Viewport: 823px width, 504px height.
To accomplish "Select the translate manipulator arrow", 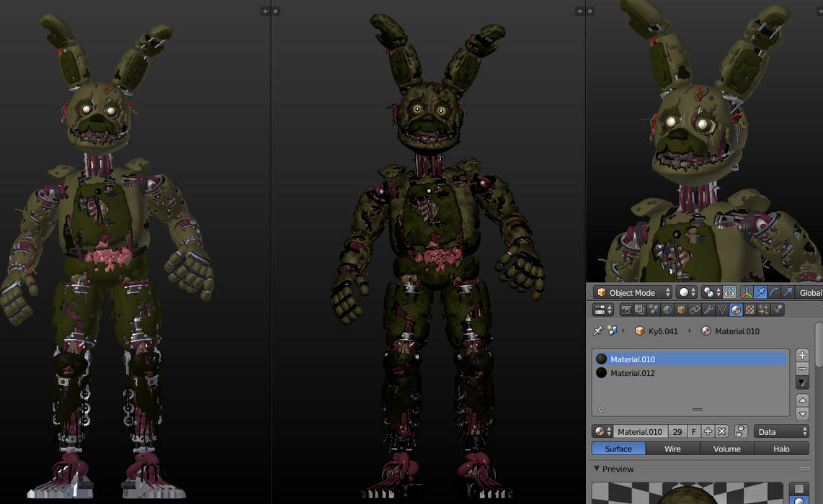I will tap(760, 292).
